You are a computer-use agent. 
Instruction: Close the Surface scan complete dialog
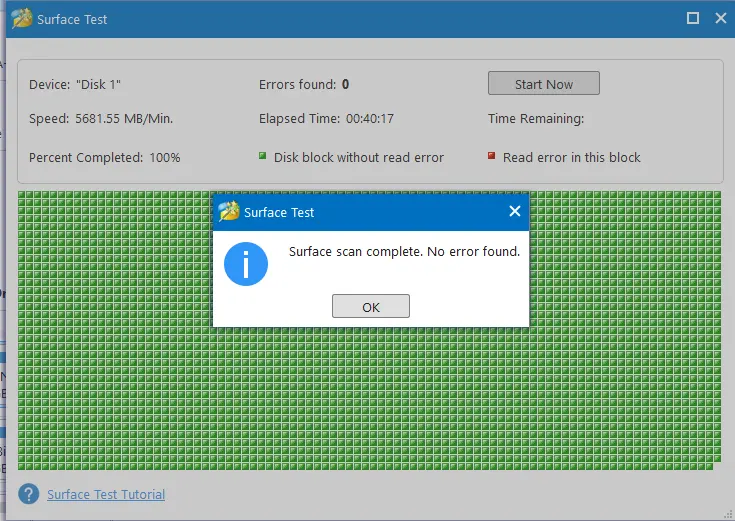(515, 211)
